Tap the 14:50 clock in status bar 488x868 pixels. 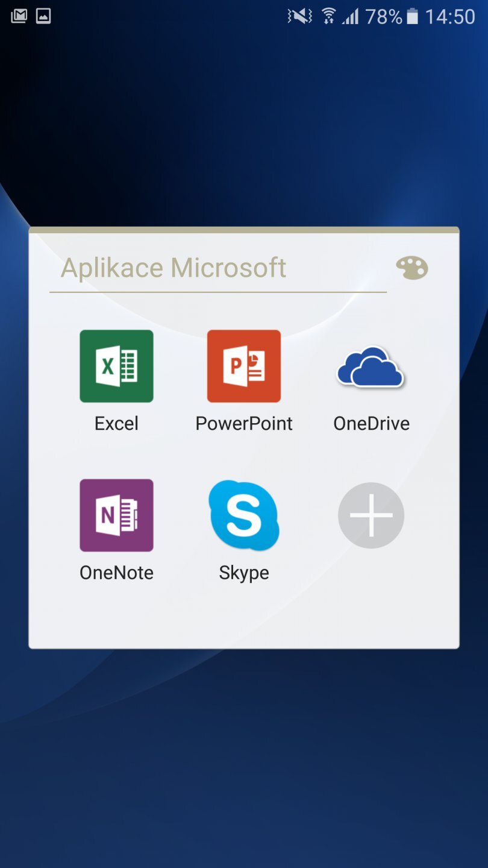point(450,16)
